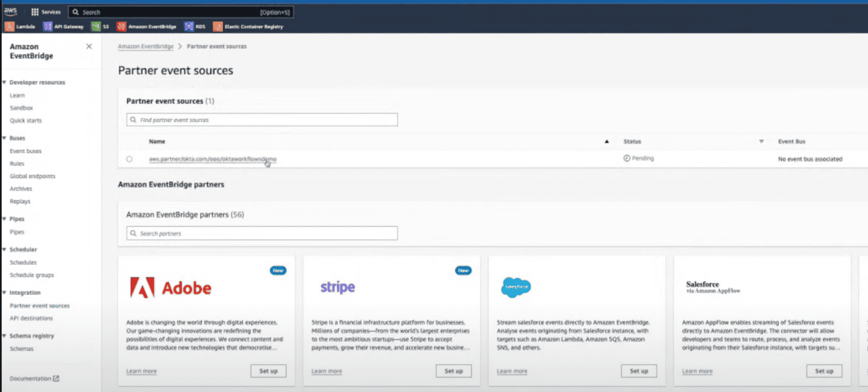Select the oktaworkflowsdemo radio button
Screen dimensions: 868x392
point(129,159)
